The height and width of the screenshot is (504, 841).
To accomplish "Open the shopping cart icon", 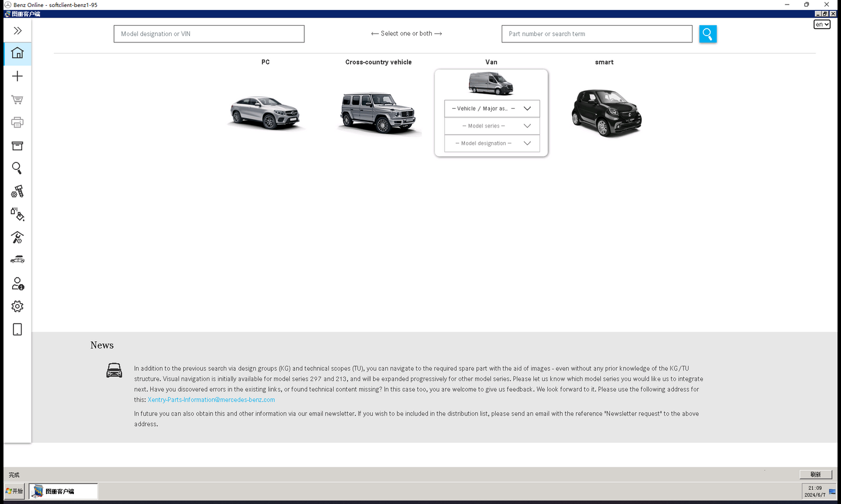I will tap(17, 100).
